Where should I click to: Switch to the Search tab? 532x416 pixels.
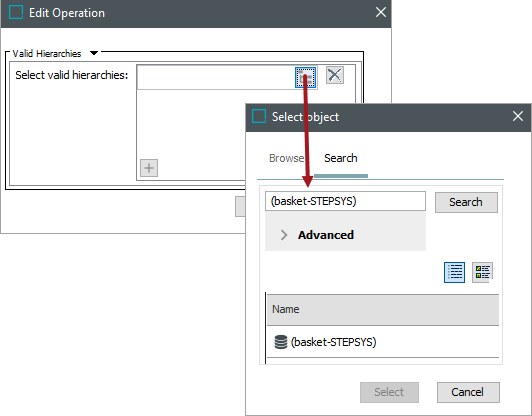pos(341,158)
